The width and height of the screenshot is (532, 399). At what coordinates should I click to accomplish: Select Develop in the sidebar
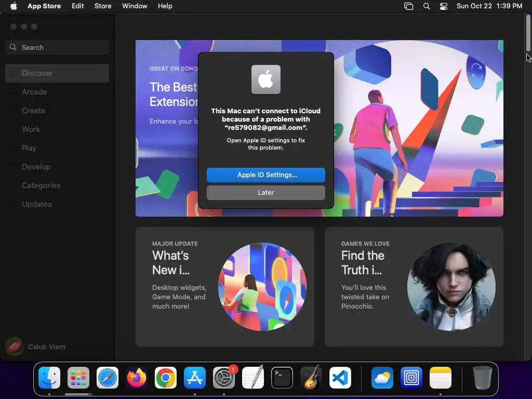57,167
